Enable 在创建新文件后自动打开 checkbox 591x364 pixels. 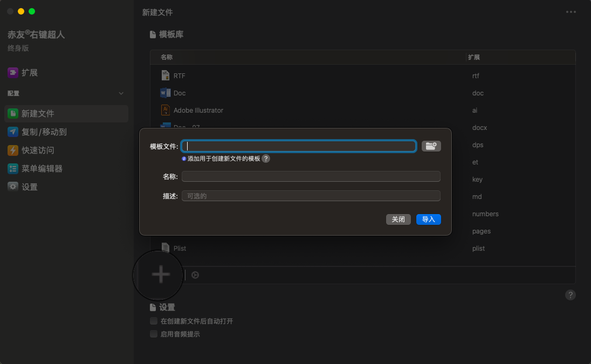click(x=154, y=321)
